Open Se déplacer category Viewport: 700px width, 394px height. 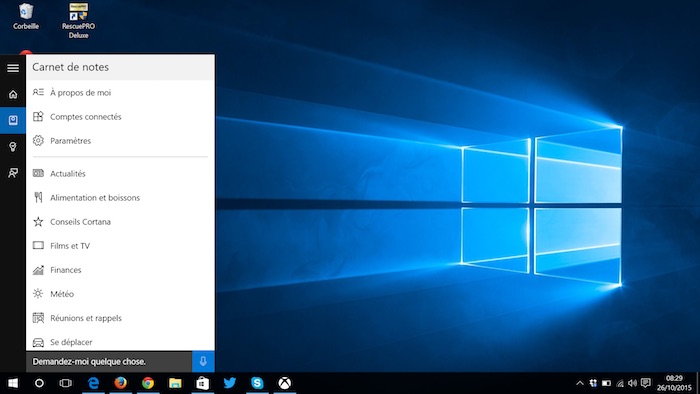pyautogui.click(x=121, y=342)
